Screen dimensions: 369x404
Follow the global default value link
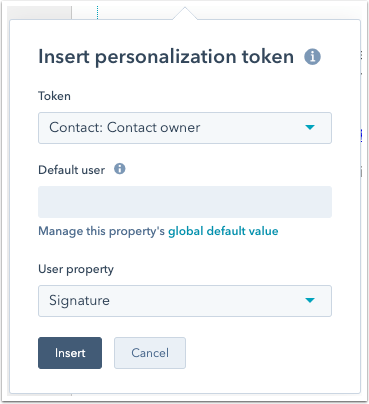[x=223, y=231]
